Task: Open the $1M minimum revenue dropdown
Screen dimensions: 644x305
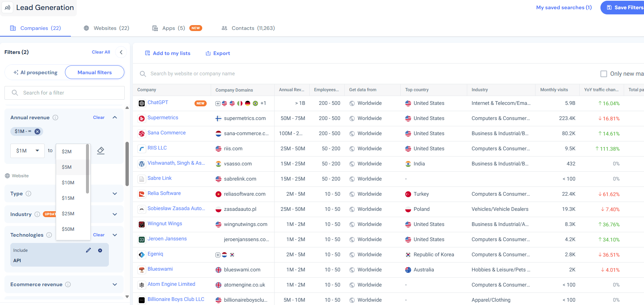Action: 28,151
